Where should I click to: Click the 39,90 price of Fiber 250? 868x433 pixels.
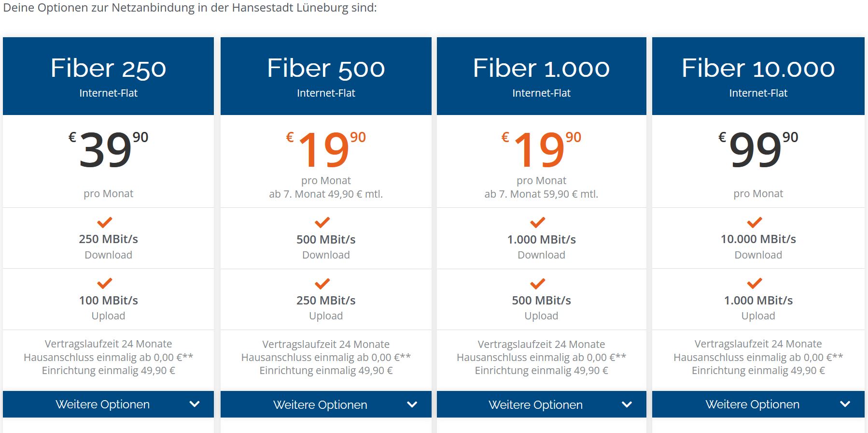108,149
